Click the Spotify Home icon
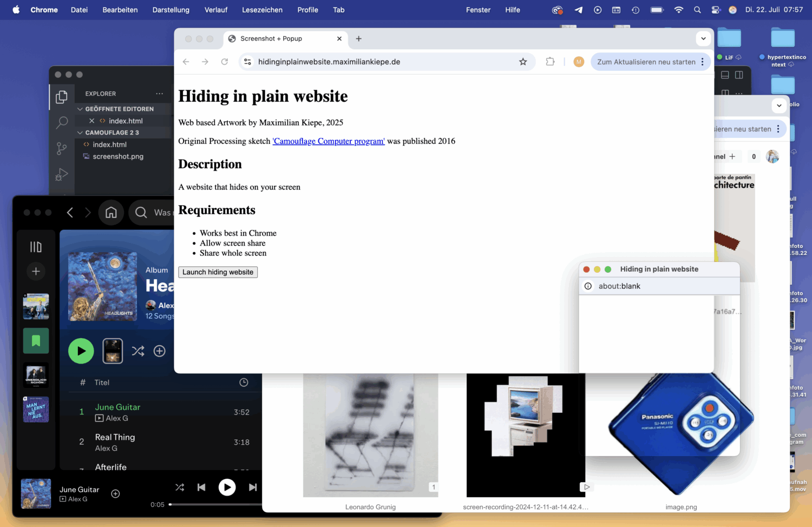The width and height of the screenshot is (812, 527). [111, 213]
